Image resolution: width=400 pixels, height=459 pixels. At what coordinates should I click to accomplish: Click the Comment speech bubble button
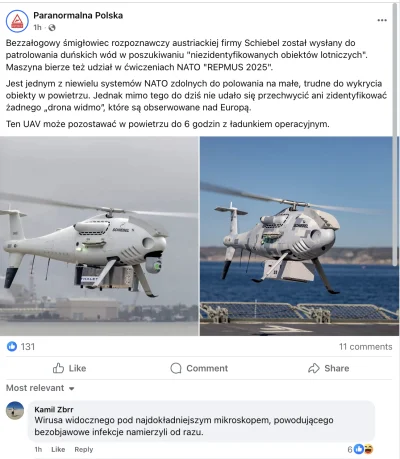coord(199,368)
